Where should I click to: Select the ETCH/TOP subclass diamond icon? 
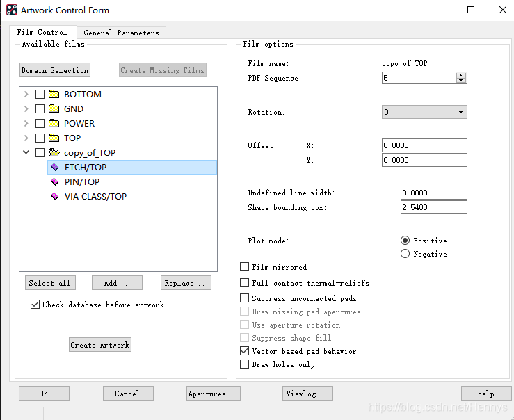55,168
